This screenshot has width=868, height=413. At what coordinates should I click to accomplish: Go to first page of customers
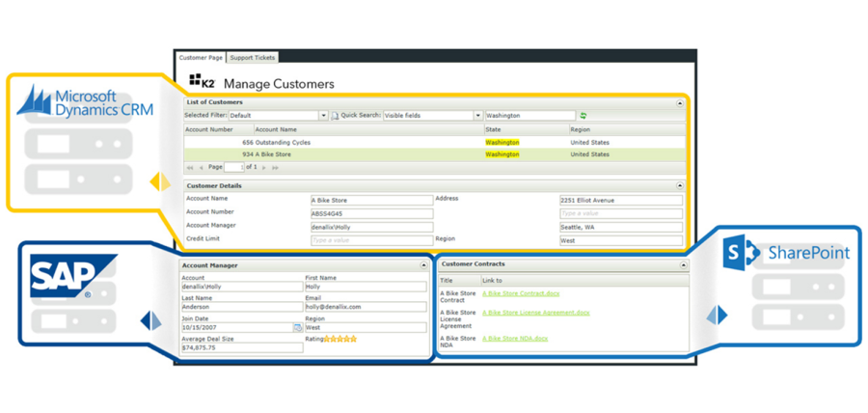(190, 167)
